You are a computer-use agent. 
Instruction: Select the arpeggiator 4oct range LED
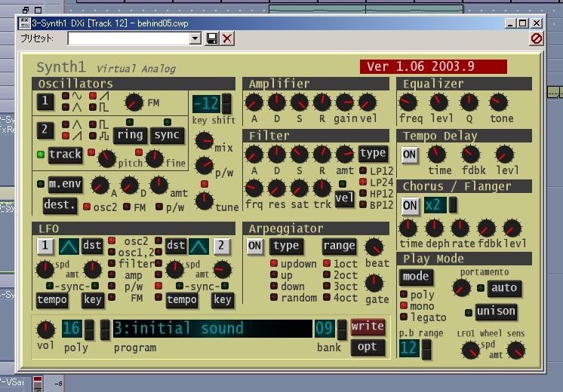[x=327, y=297]
